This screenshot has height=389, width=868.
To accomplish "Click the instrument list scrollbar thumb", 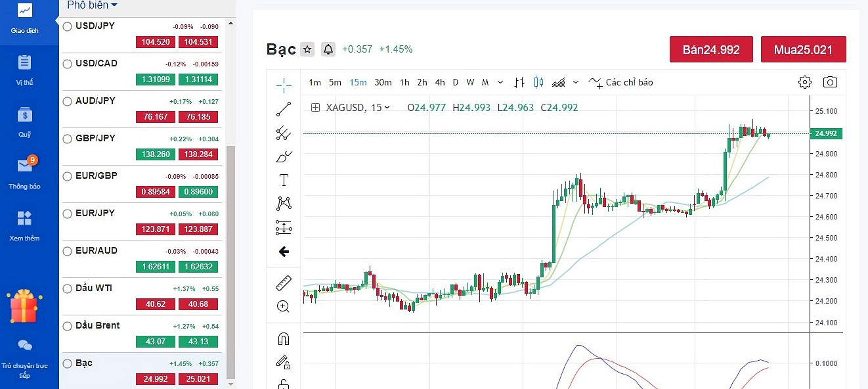I will pos(230,263).
